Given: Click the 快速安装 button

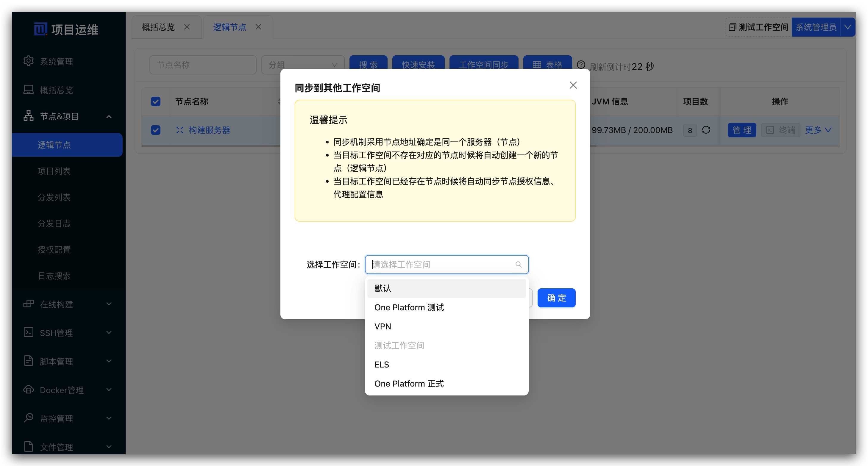Looking at the screenshot, I should tap(418, 65).
